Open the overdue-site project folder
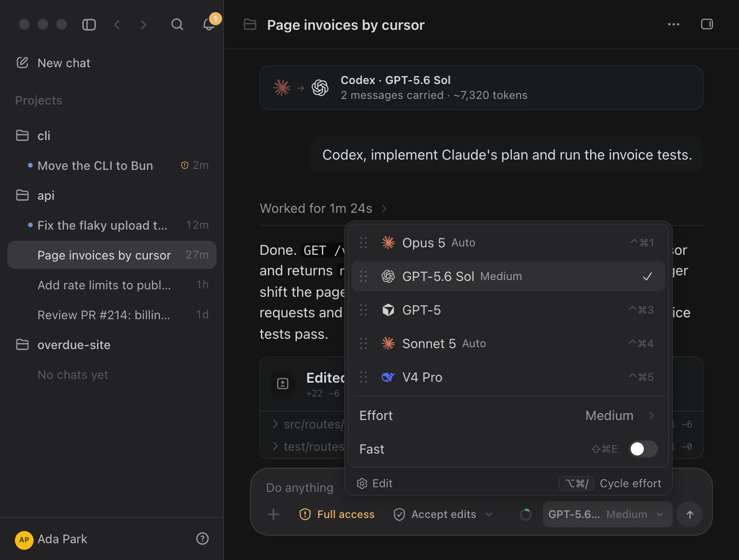Screen dimensions: 739x560 (x=112, y=345)
